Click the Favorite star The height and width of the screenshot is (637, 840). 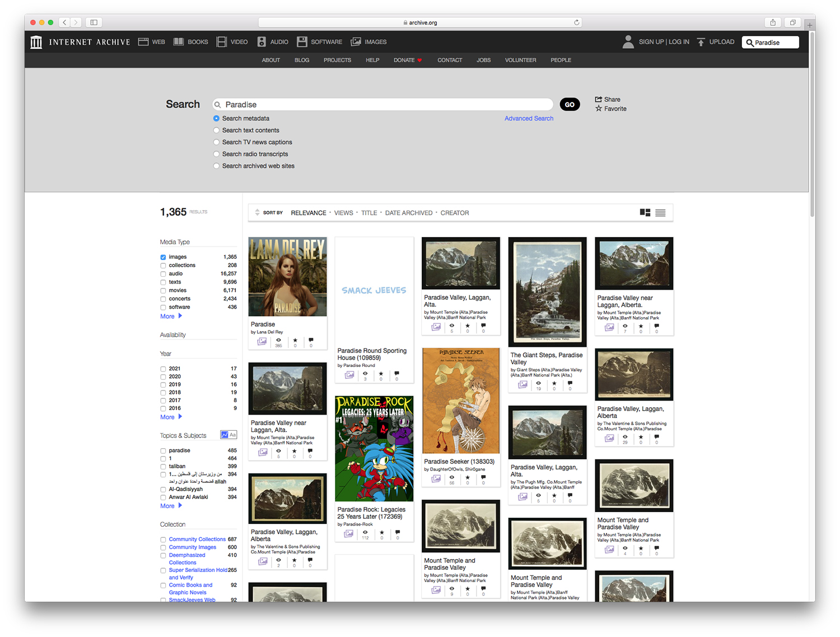(x=598, y=109)
